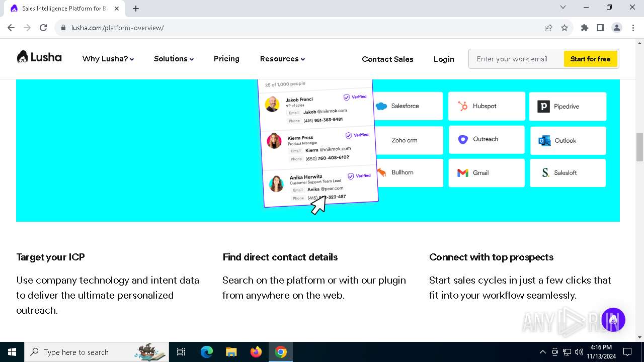Screen dimensions: 644x362
Task: Open the volume control in tray
Action: [x=579, y=352]
